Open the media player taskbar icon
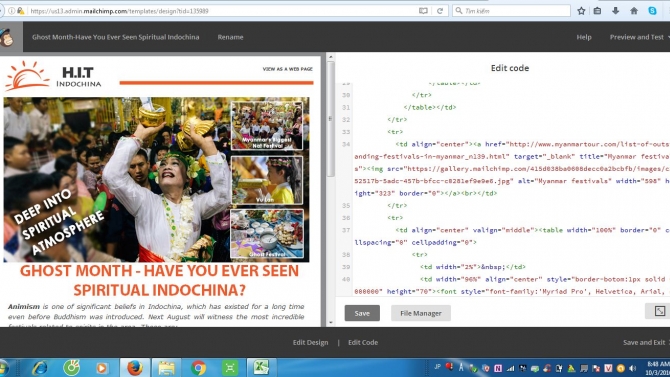670x377 pixels. point(102,368)
